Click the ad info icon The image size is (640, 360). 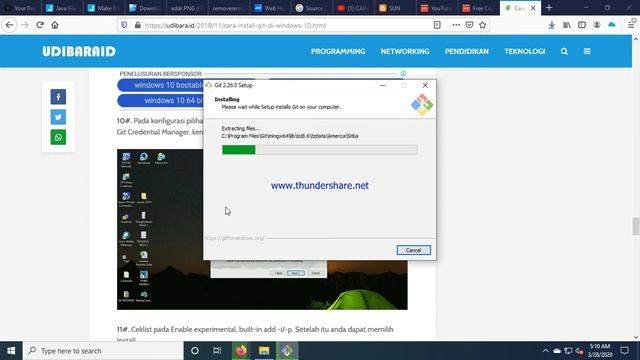[404, 73]
